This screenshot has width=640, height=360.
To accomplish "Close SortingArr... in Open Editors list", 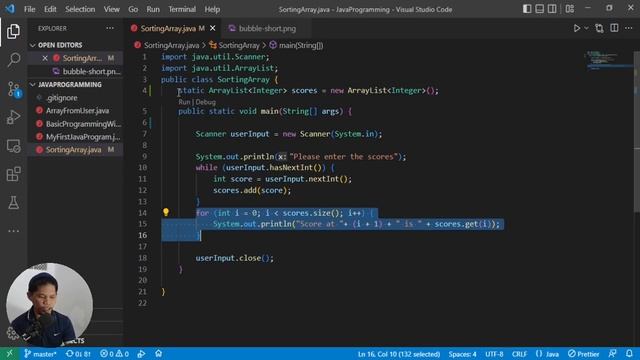I will tap(45, 58).
